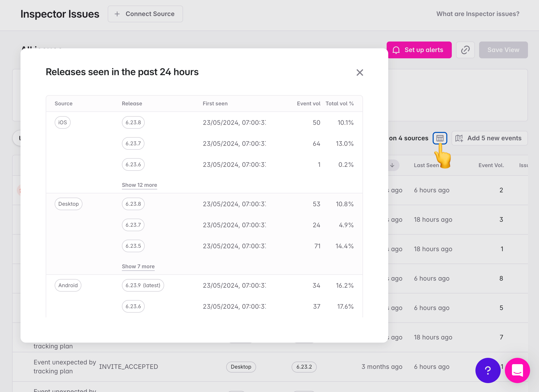This screenshot has height=392, width=539.
Task: Expand Show 12 more iOS releases
Action: [139, 185]
